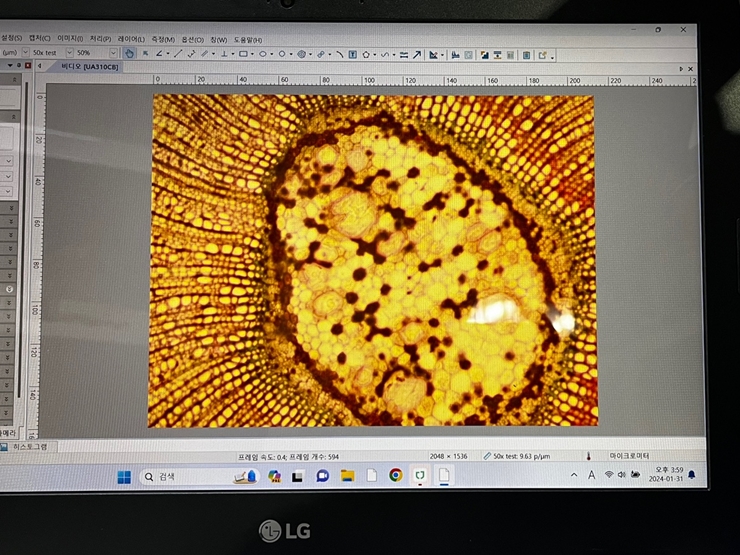Expand the unit (μm) dropdown
The width and height of the screenshot is (740, 555).
[21, 53]
